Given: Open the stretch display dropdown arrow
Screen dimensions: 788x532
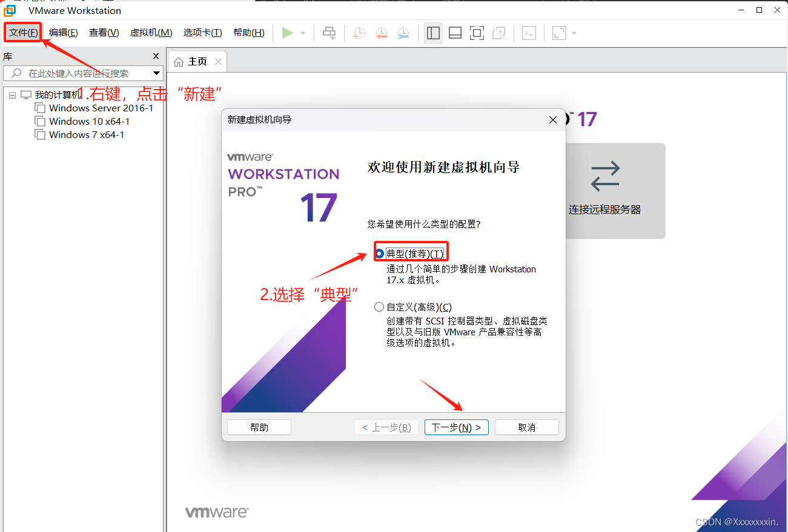Looking at the screenshot, I should click(x=574, y=33).
